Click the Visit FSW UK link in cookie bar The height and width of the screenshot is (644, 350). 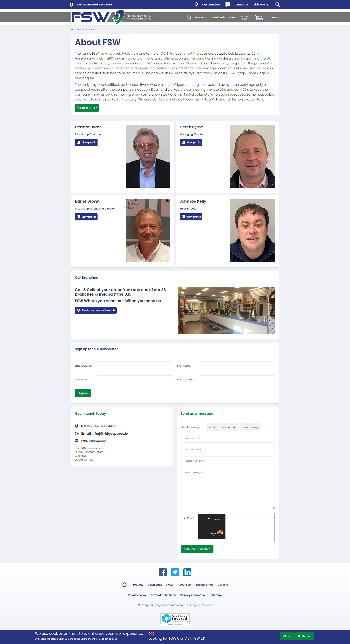(195, 638)
